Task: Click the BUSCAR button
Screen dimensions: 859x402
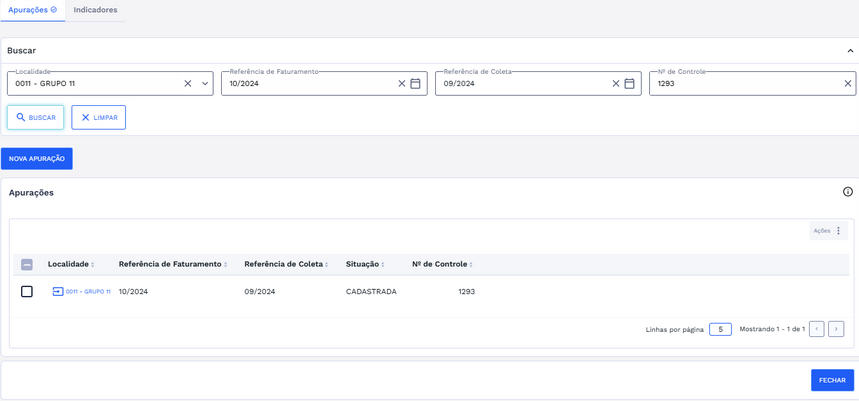Action: 36,118
